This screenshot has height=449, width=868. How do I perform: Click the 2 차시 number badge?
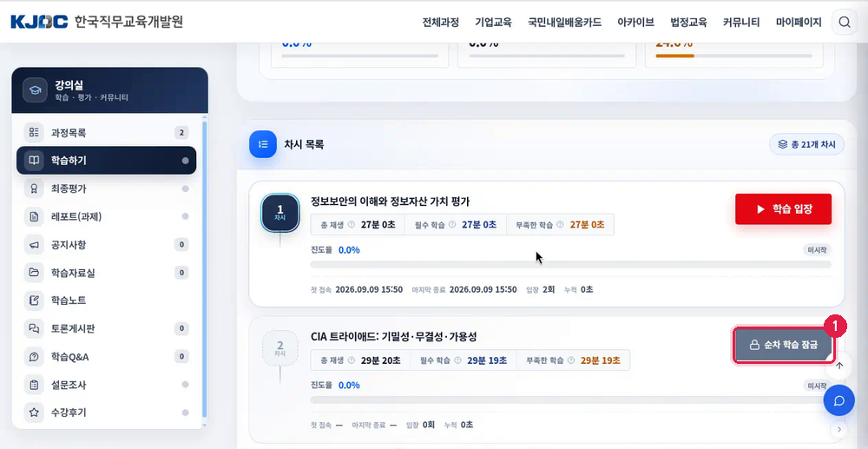point(280,348)
